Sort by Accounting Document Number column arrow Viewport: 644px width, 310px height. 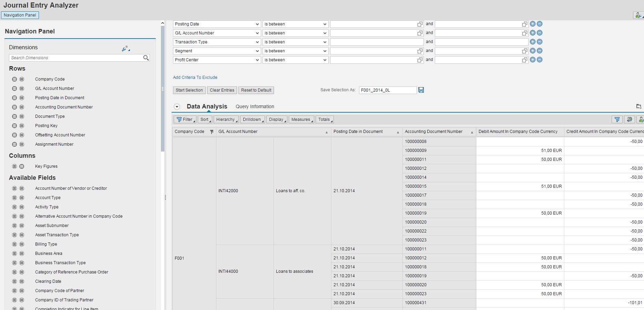pyautogui.click(x=472, y=132)
